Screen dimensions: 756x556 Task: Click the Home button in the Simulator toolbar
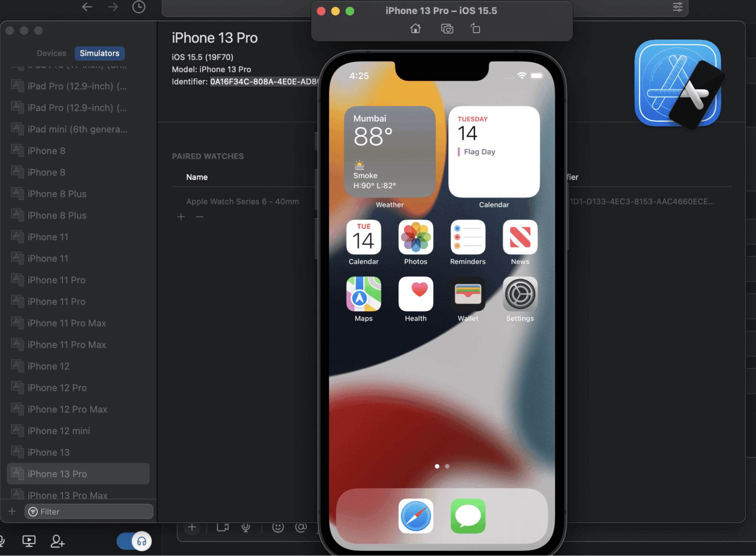coord(416,28)
